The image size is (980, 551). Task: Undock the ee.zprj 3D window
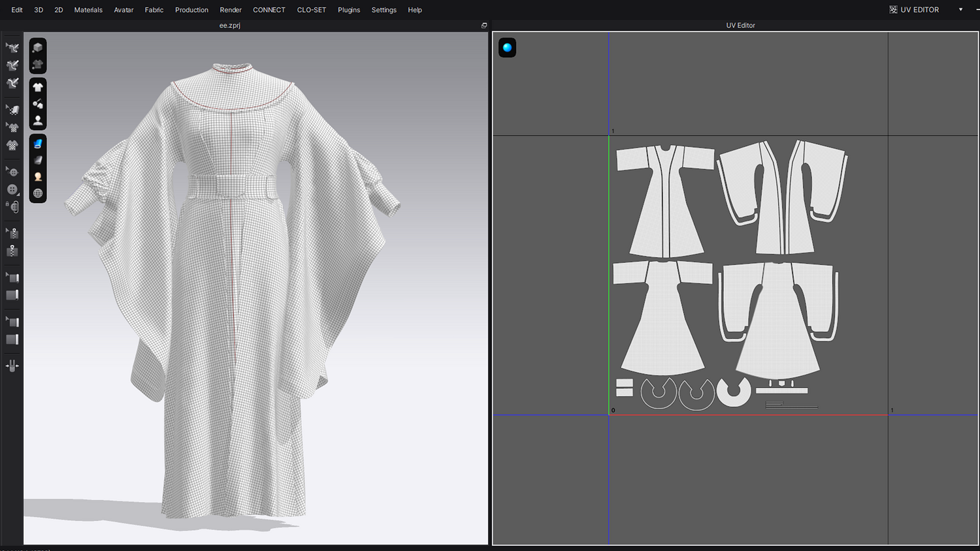(484, 25)
